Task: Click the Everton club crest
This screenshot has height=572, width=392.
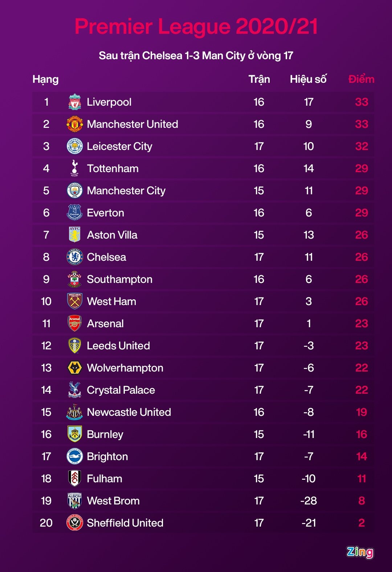Action: [x=75, y=212]
